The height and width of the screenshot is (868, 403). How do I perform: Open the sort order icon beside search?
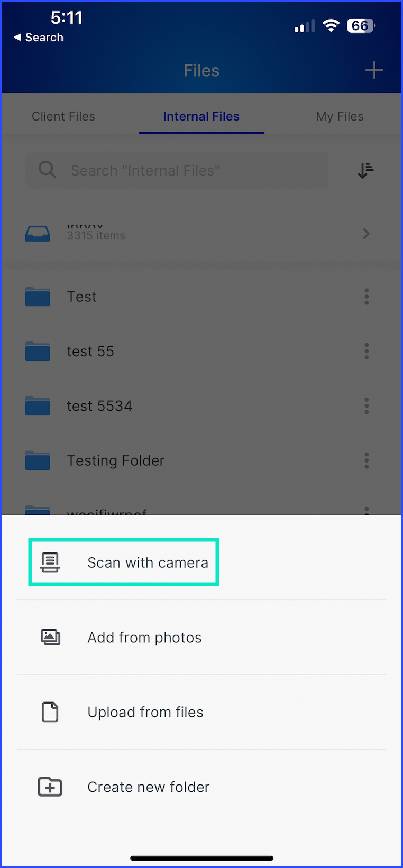365,170
